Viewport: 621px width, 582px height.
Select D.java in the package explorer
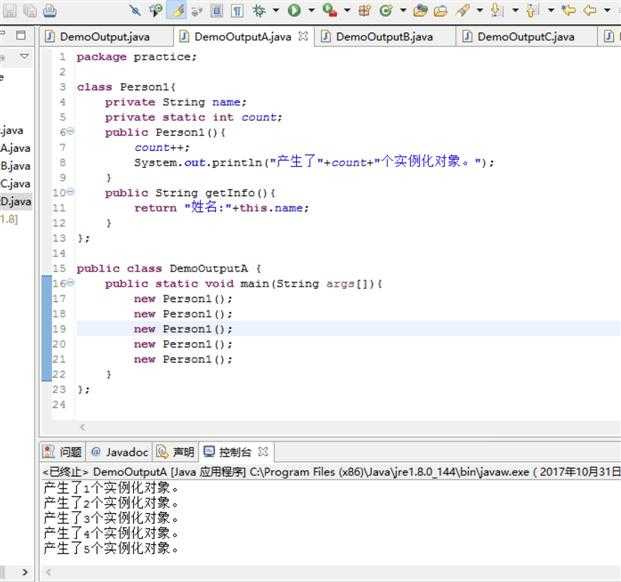[x=15, y=202]
